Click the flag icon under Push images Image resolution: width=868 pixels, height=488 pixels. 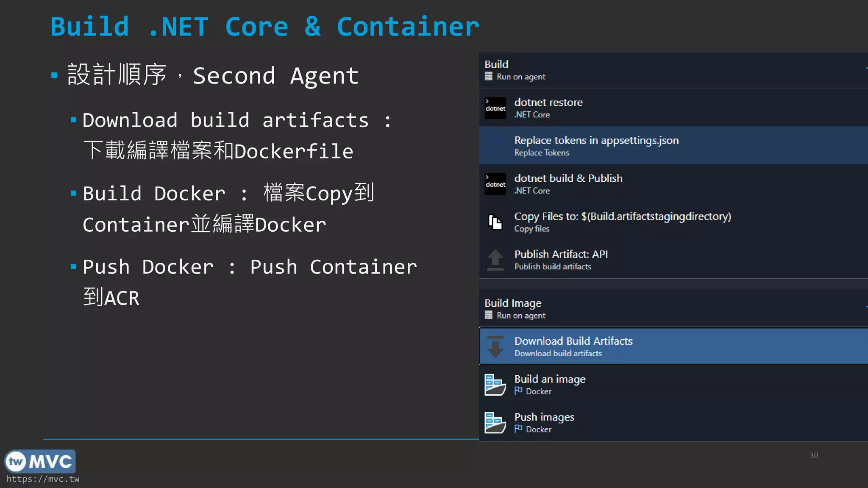point(518,429)
